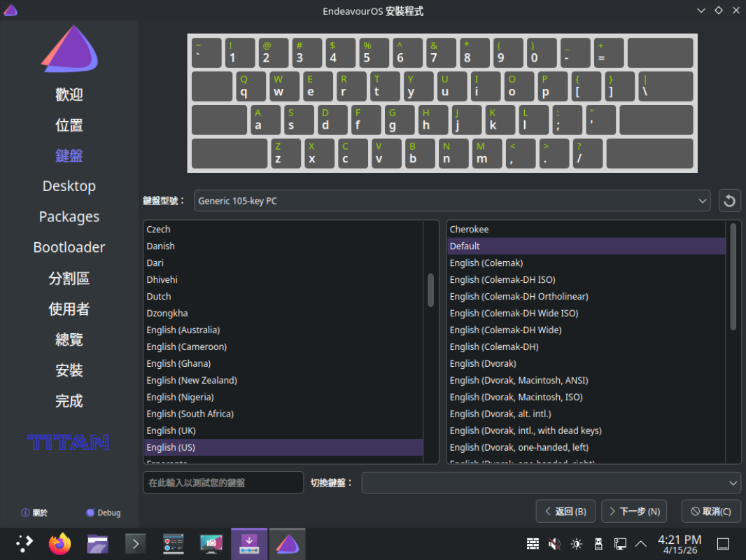Click the Next (下一步) button
The height and width of the screenshot is (560, 746).
(634, 511)
